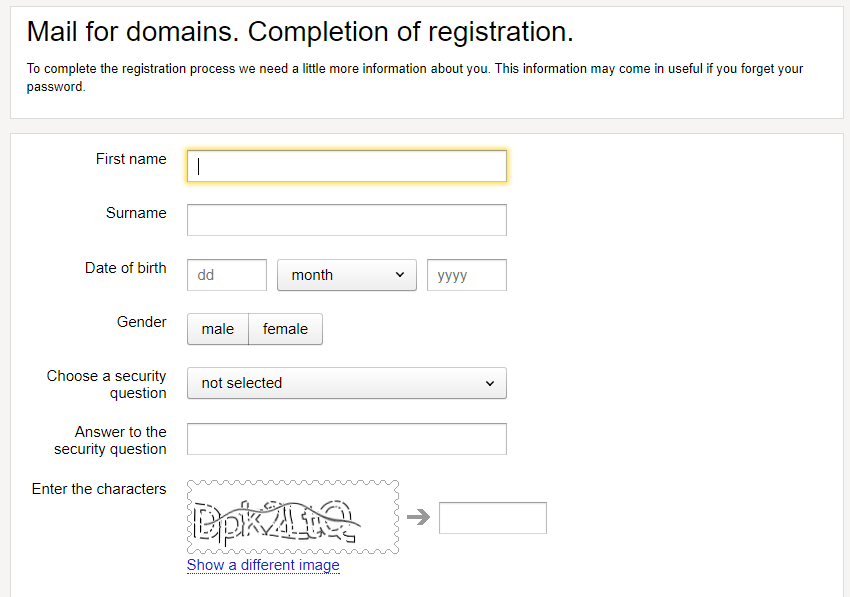850x597 pixels.
Task: Click the 'Date of birth' label
Action: pos(126,268)
